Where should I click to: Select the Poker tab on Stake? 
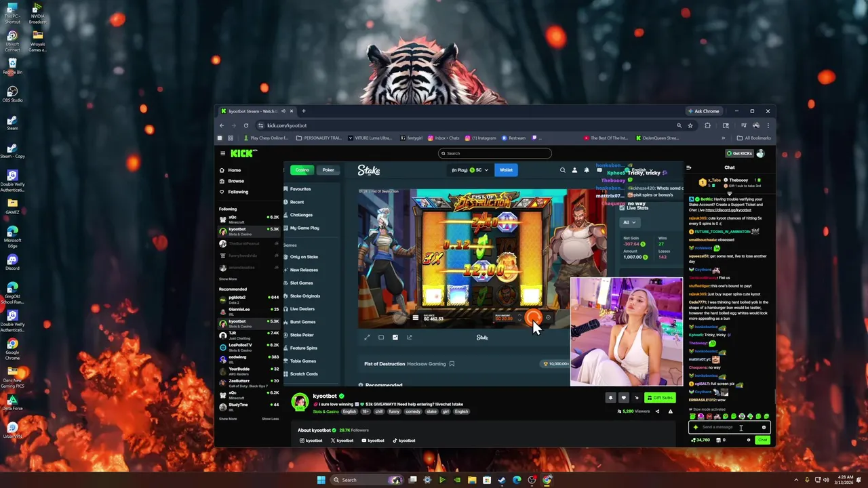point(328,170)
